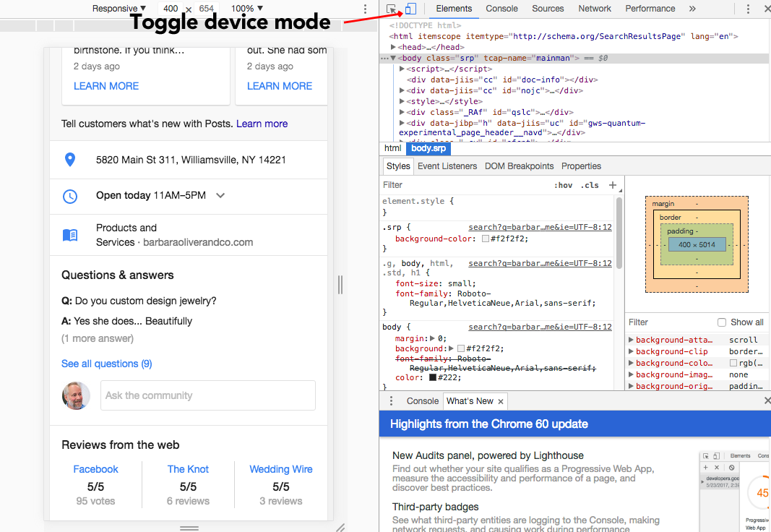Open the Wedding Wire reviews link
The width and height of the screenshot is (771, 532).
tap(281, 469)
